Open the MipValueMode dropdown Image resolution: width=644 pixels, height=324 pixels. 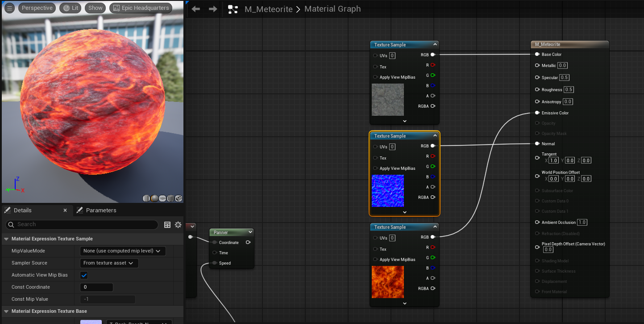pyautogui.click(x=123, y=251)
